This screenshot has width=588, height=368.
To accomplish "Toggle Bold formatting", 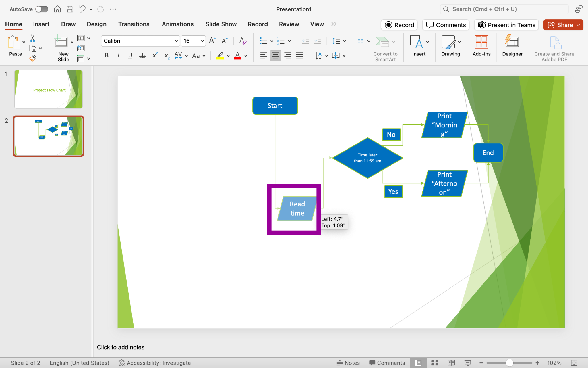I will (x=107, y=55).
